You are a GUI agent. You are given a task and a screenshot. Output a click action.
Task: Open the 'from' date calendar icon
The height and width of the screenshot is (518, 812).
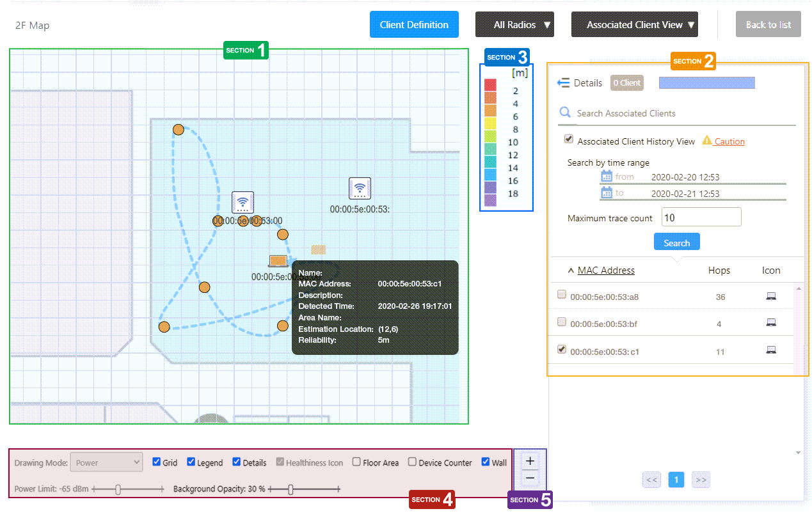(607, 177)
